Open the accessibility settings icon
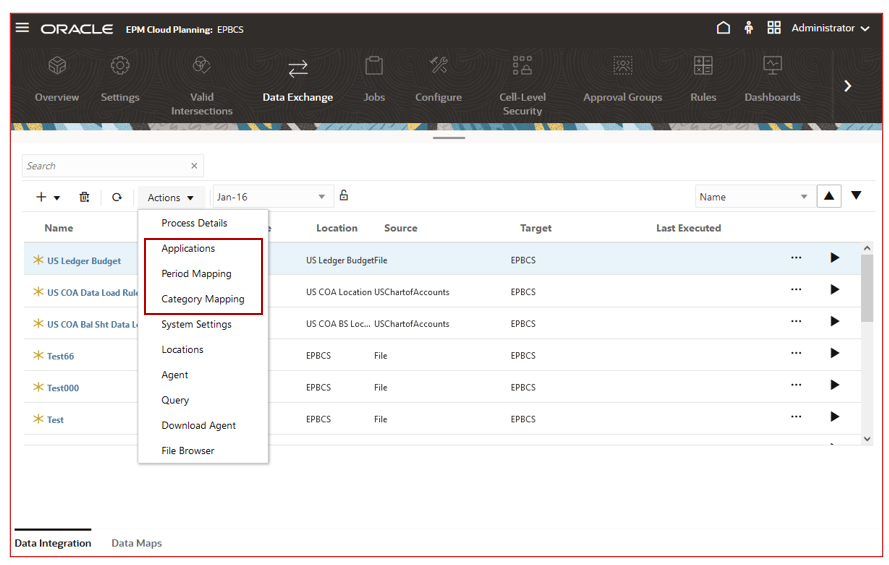Screen dimensions: 889x565 [748, 28]
